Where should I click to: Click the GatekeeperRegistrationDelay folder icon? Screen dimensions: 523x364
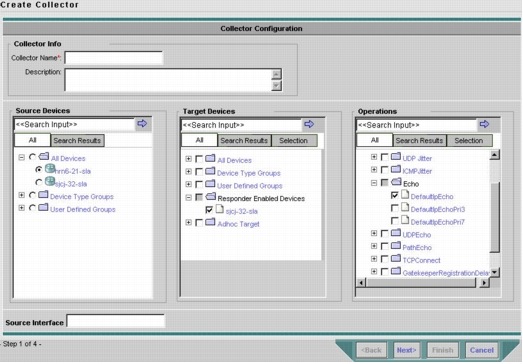pos(396,271)
